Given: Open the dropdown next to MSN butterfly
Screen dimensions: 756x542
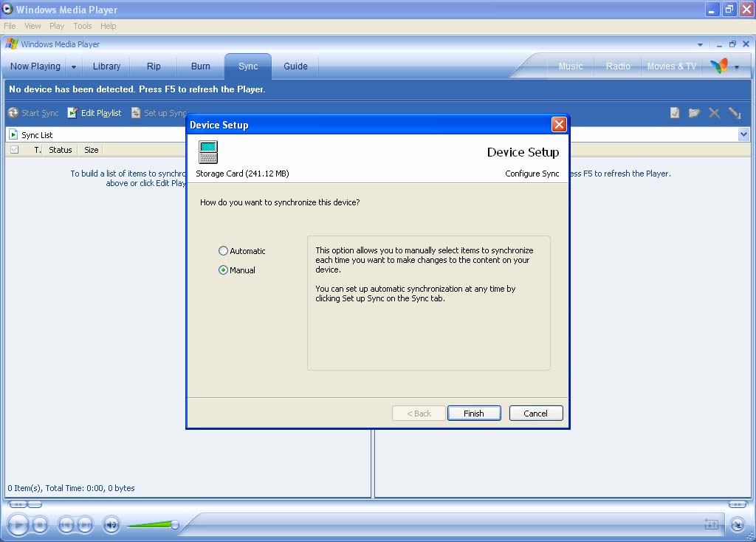Looking at the screenshot, I should [737, 67].
